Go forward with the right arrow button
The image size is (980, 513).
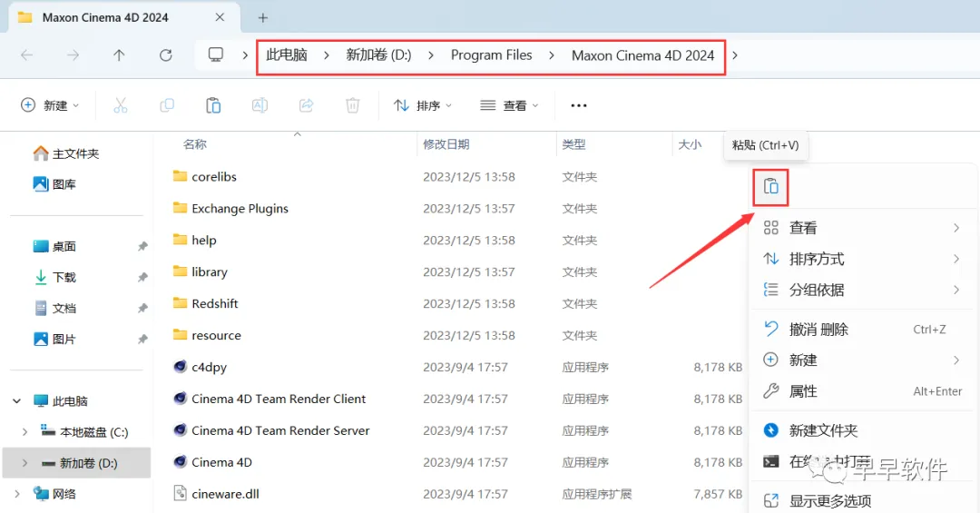point(73,55)
